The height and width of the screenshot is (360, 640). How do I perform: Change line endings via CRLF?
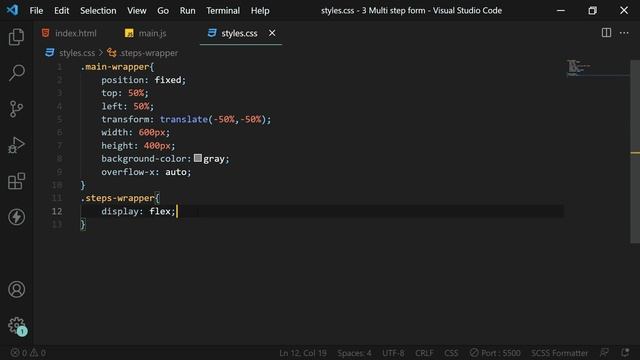[x=424, y=353]
